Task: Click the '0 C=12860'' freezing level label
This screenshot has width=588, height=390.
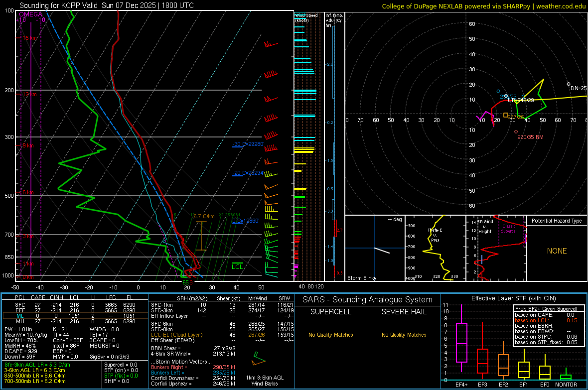Action: pos(246,221)
